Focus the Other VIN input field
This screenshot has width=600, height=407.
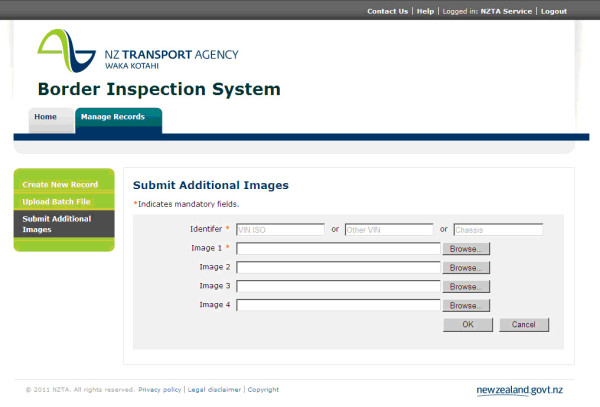point(388,229)
